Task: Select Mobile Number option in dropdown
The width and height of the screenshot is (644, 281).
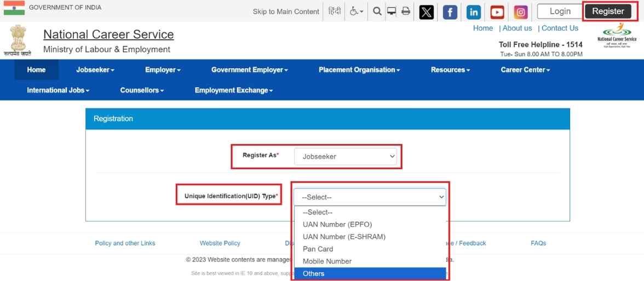Action: click(327, 261)
